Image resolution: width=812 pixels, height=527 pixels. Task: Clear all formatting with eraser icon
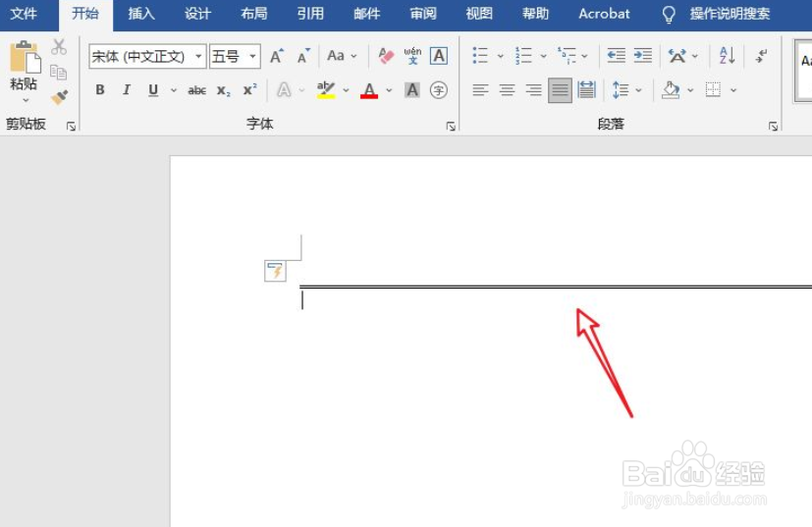pos(386,55)
